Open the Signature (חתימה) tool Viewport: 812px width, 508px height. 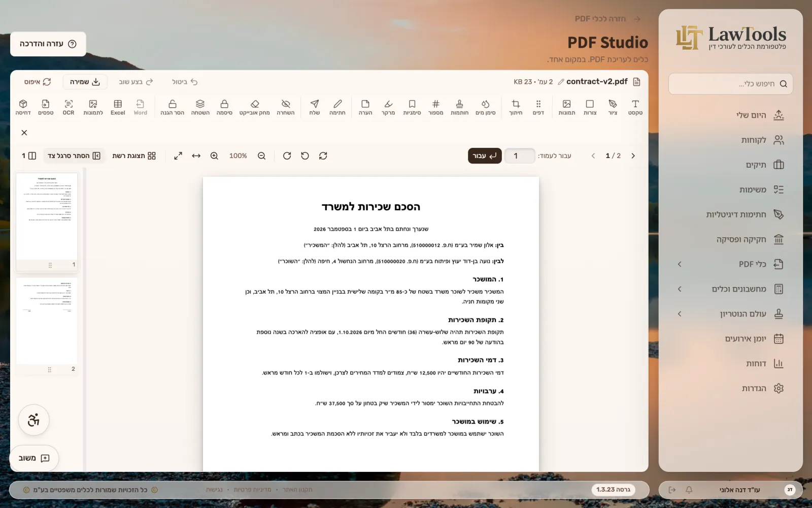click(337, 107)
